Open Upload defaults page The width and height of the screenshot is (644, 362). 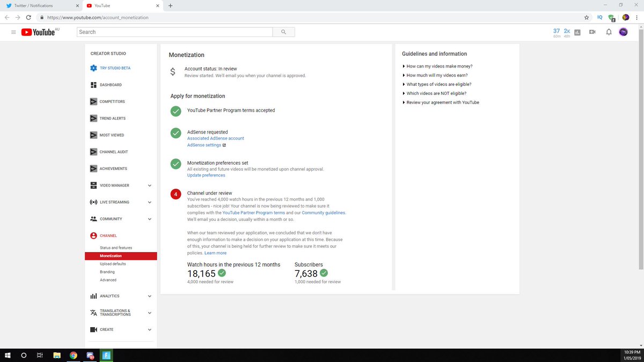coord(113,264)
